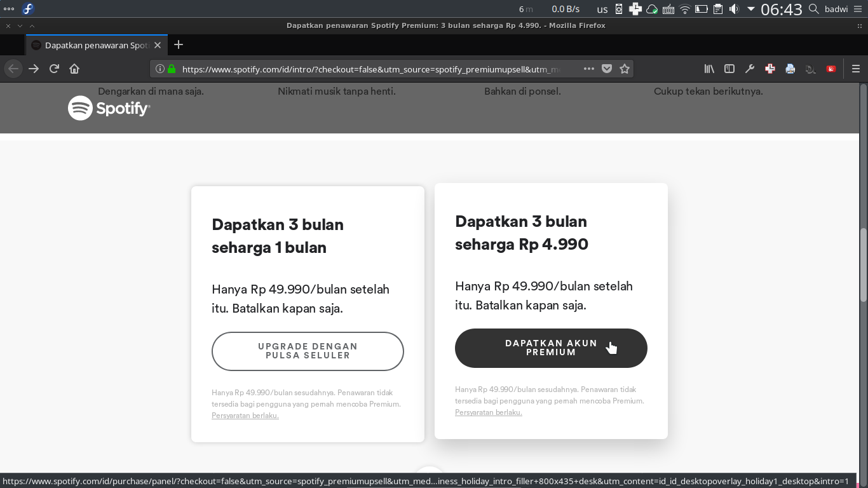Expand the hidden system tray arrow
868x488 pixels.
coord(750,9)
